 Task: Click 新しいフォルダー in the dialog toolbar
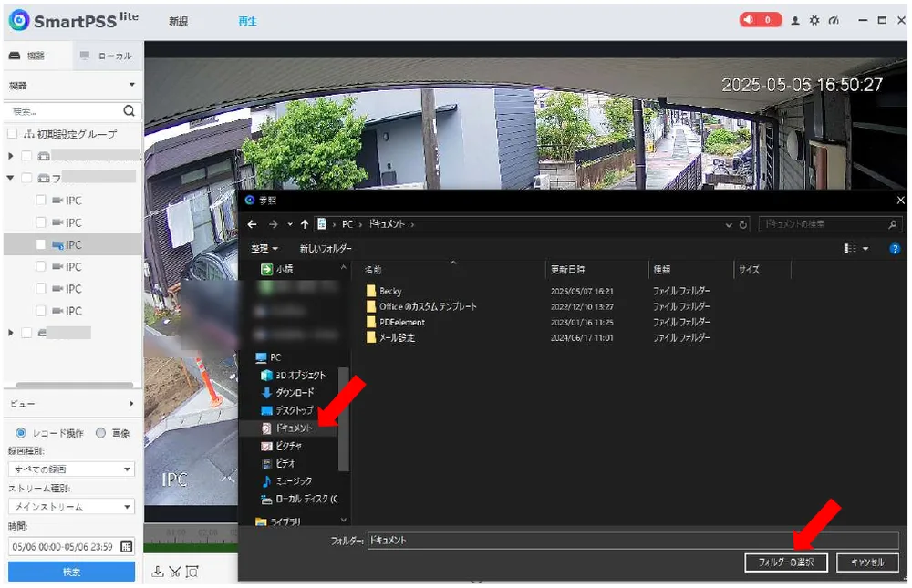click(326, 248)
